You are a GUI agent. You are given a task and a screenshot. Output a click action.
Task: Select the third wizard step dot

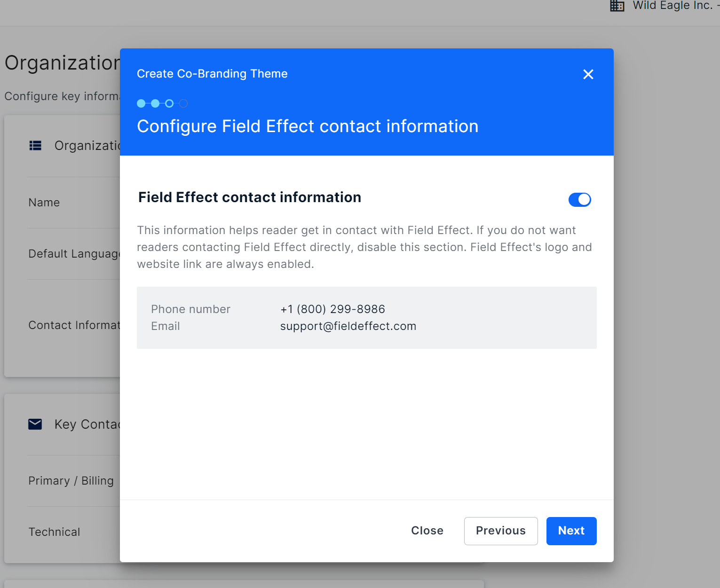169,103
